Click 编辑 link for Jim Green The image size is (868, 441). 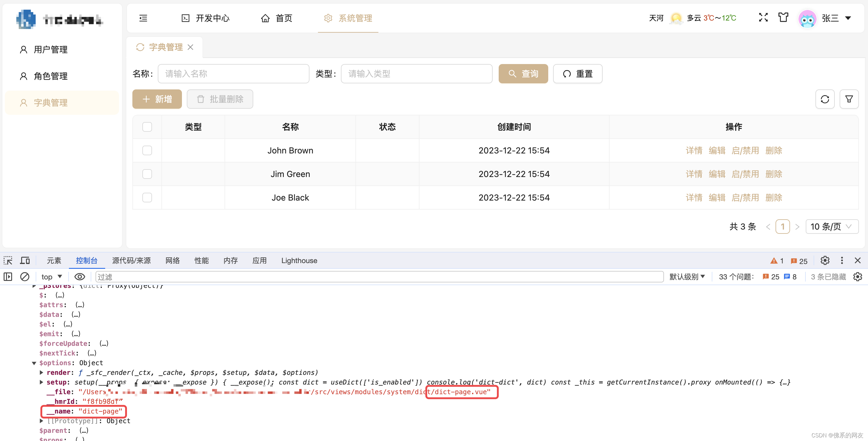click(717, 174)
